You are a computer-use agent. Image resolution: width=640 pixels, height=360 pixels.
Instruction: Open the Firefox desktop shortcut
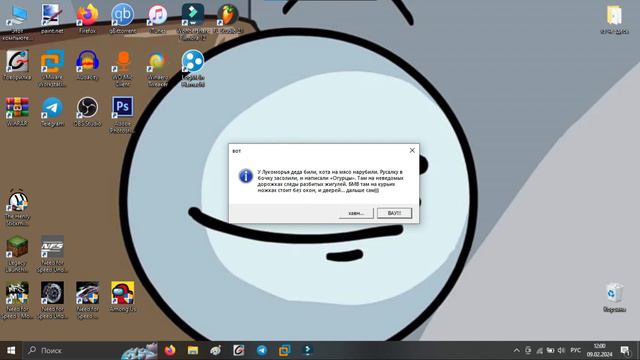[x=87, y=18]
